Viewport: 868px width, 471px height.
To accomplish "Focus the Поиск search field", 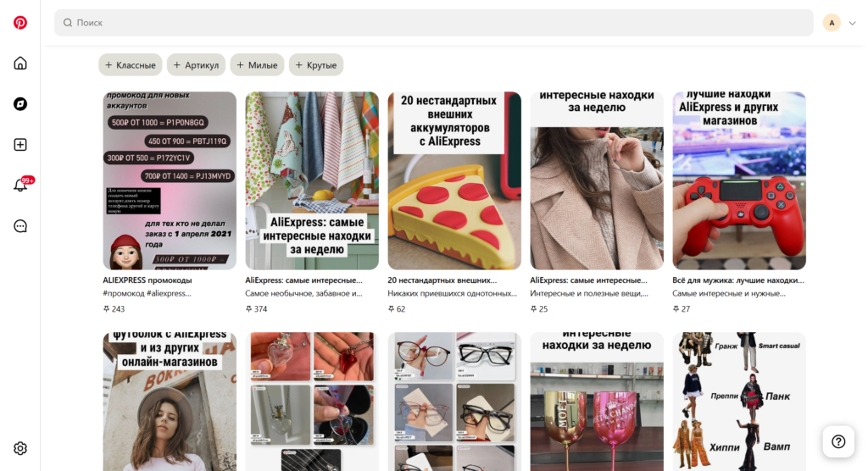I will pos(433,23).
